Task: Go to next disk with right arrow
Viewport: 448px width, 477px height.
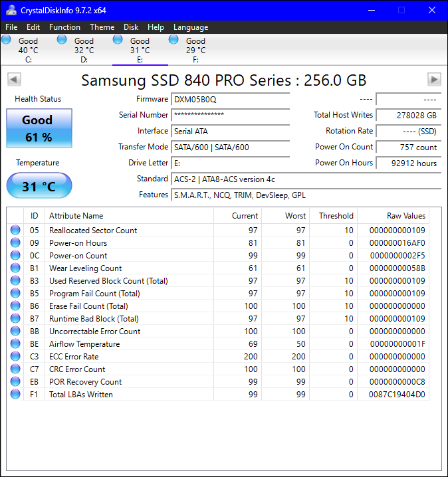Action: pyautogui.click(x=434, y=80)
